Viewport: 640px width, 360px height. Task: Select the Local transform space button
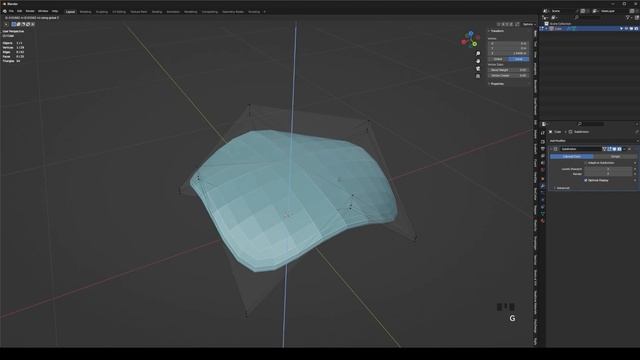tap(518, 59)
